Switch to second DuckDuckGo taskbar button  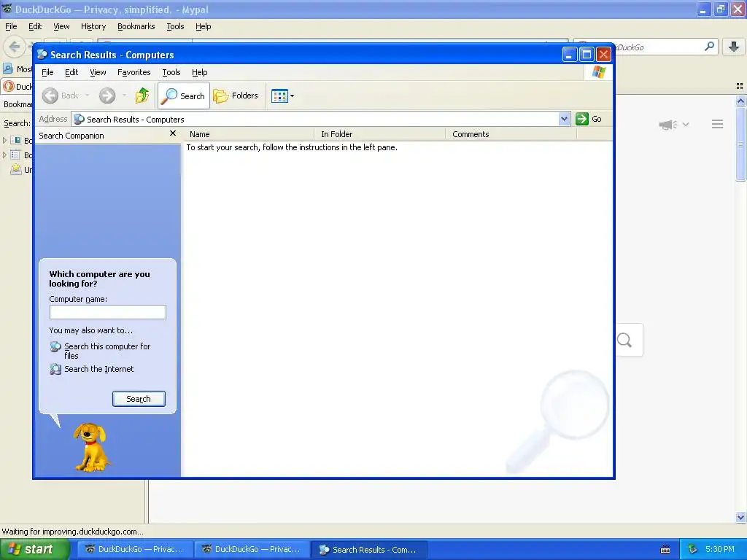[252, 550]
